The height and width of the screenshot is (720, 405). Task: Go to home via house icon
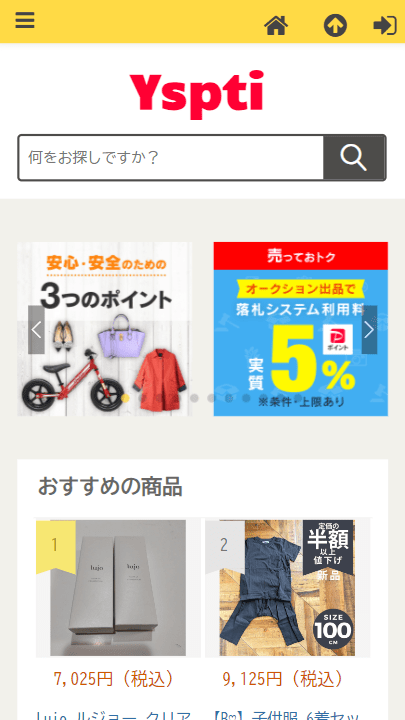coord(276,25)
